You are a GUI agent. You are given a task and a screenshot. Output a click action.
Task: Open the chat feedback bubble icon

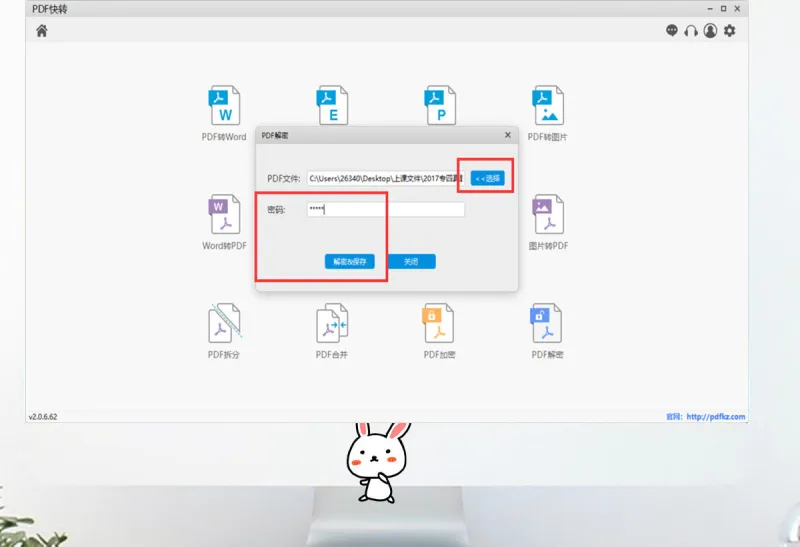pyautogui.click(x=672, y=31)
